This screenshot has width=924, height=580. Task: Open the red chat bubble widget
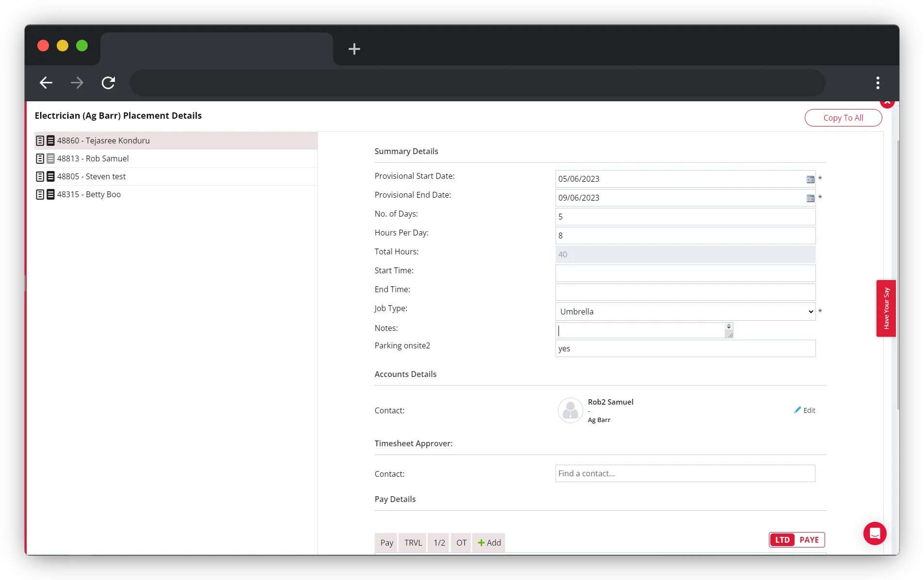point(875,533)
